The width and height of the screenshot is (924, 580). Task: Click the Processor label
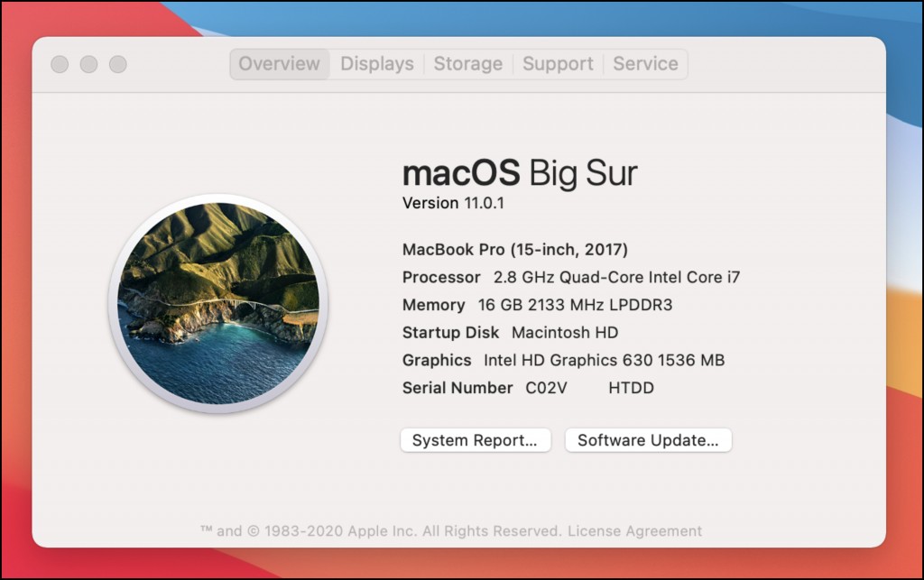441,277
